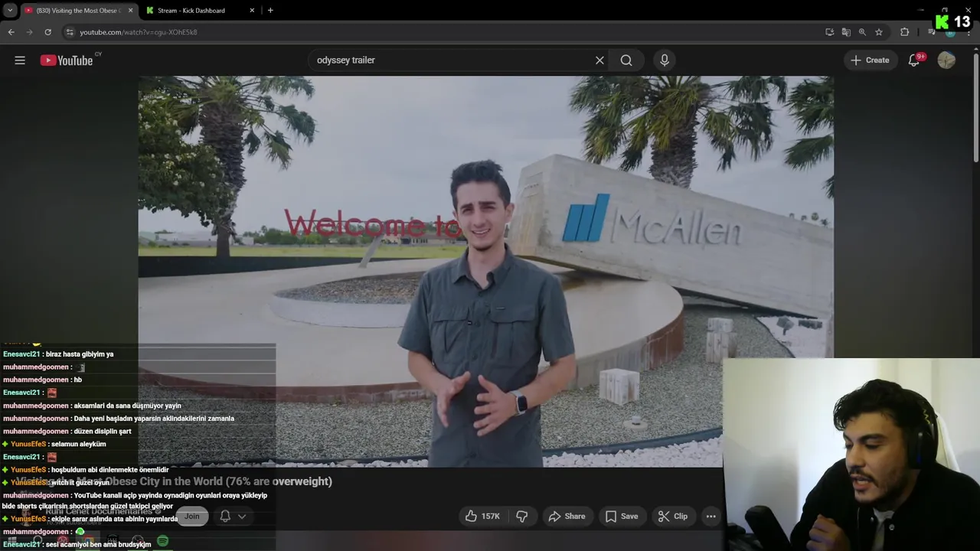Dislike the video
The width and height of the screenshot is (980, 551).
(x=521, y=517)
